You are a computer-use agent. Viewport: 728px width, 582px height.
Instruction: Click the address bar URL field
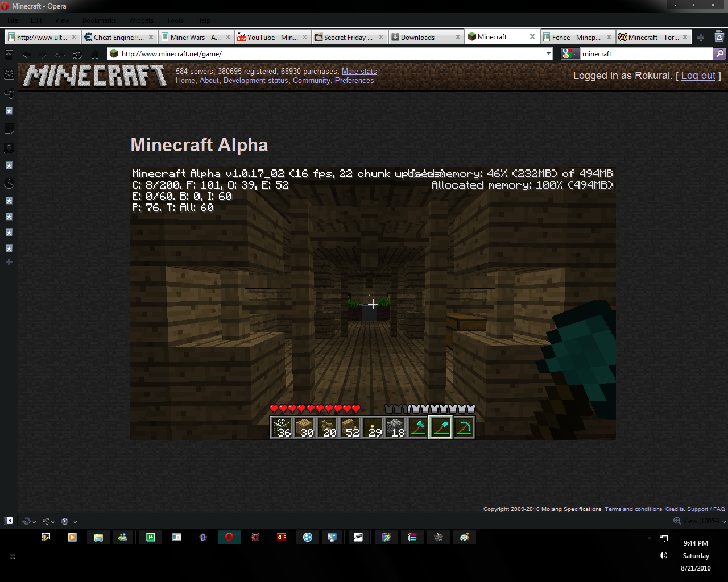point(330,54)
